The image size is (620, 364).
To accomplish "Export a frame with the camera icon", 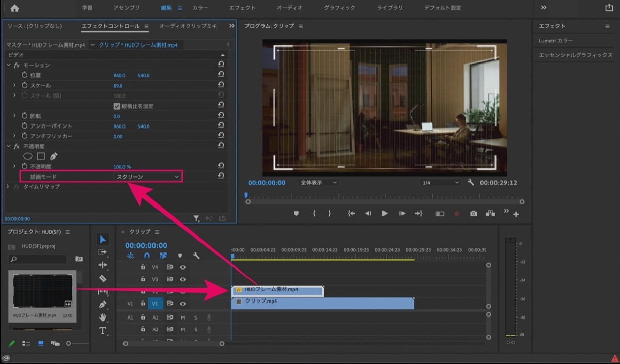I will pyautogui.click(x=473, y=213).
